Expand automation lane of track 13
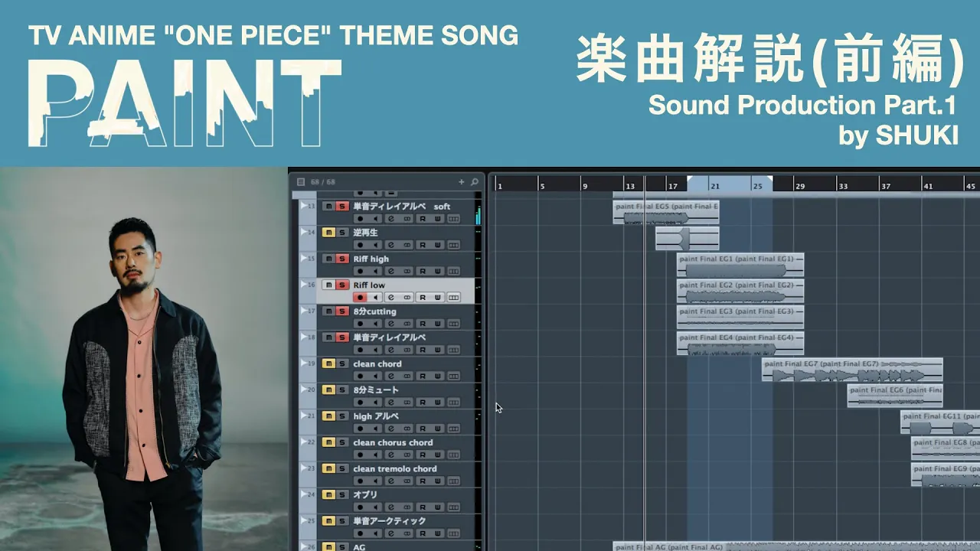Image resolution: width=980 pixels, height=551 pixels. 304,206
